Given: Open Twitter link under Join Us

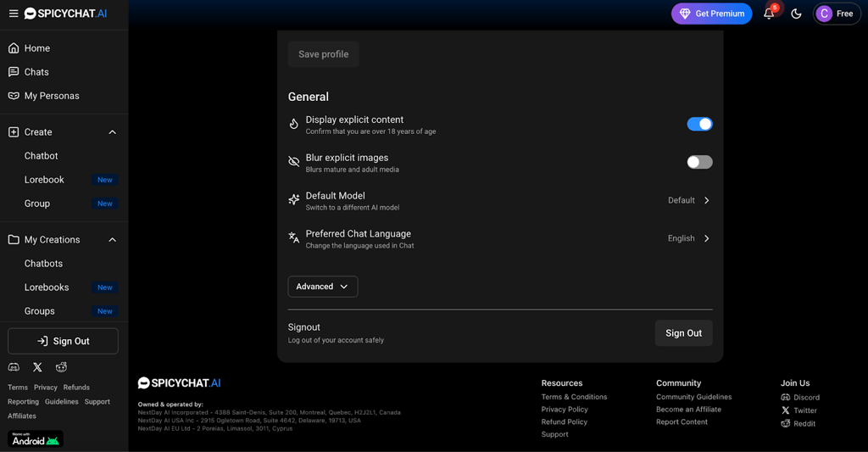Looking at the screenshot, I should [x=798, y=410].
